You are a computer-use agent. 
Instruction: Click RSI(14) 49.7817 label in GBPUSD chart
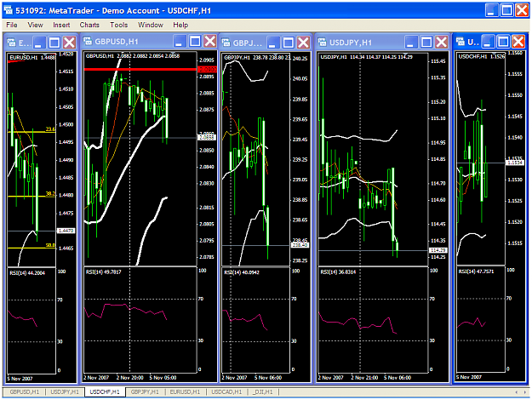103,271
